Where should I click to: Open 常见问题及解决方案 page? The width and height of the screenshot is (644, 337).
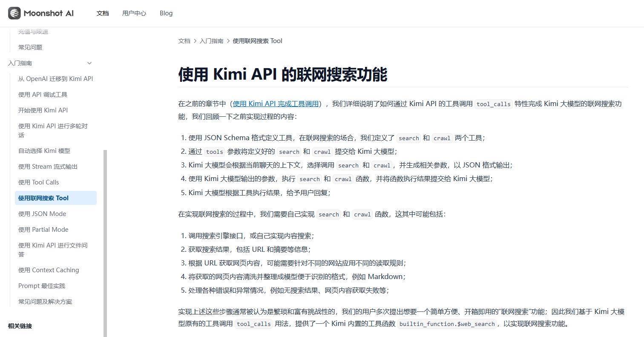(x=45, y=302)
